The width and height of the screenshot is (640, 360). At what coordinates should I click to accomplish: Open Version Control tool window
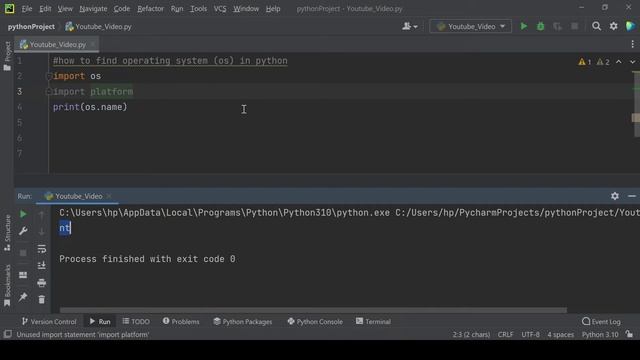point(49,322)
